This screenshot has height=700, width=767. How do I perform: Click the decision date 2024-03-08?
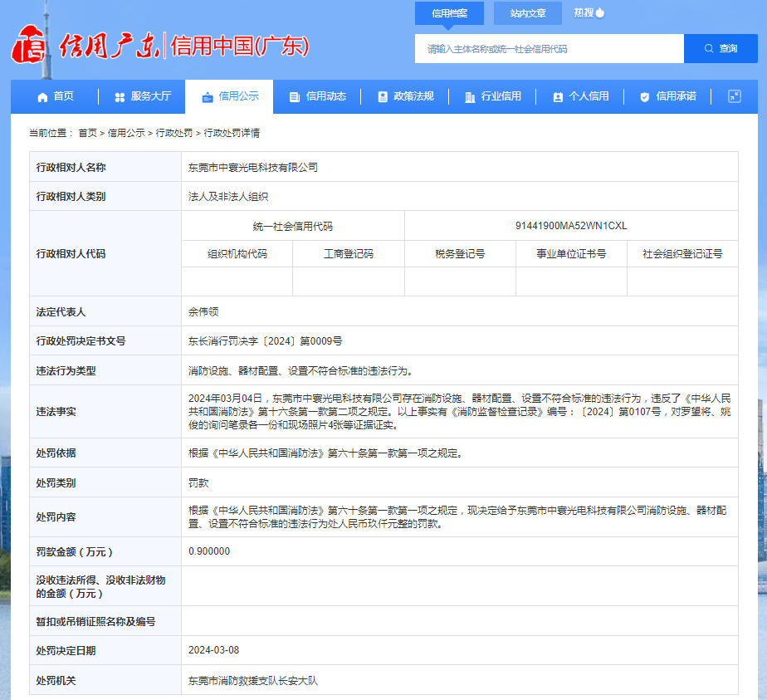click(214, 650)
